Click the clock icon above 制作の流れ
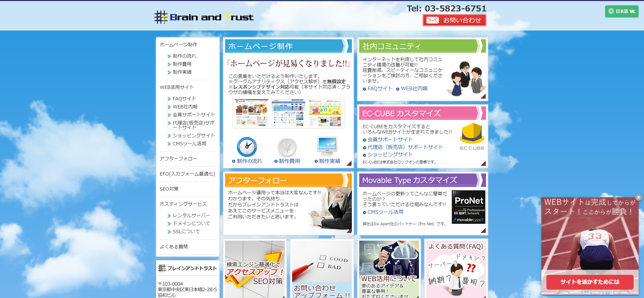 247,147
